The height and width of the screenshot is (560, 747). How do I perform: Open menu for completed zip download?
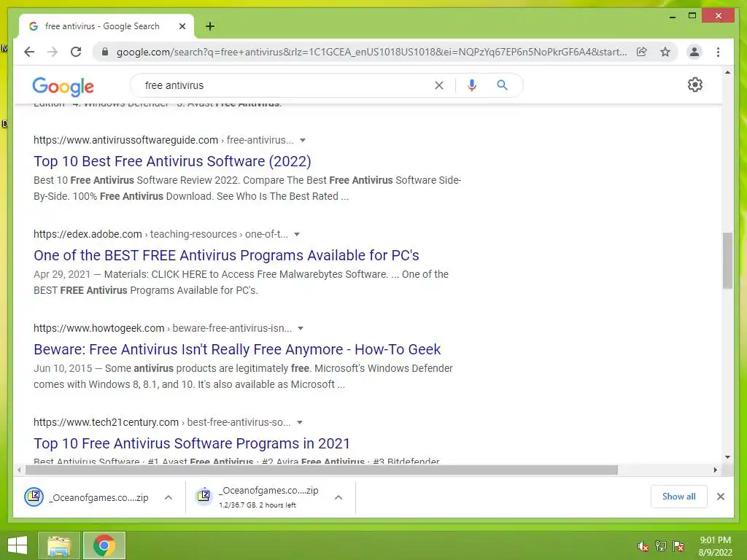169,497
